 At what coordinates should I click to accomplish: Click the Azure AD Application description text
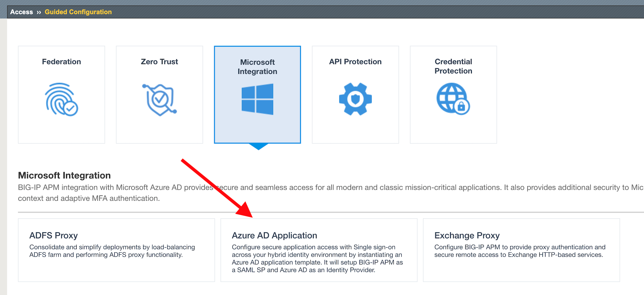point(317,259)
